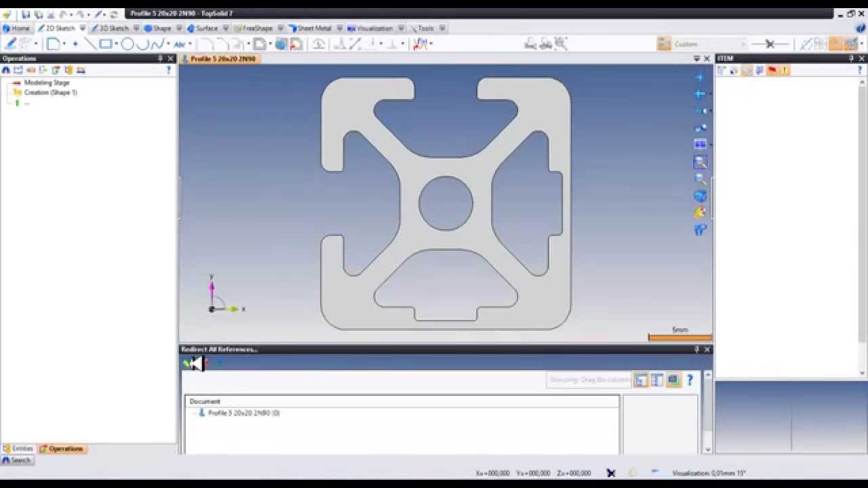Viewport: 868px width, 488px height.
Task: Click the paint bucket rendering icon
Action: [x=701, y=213]
